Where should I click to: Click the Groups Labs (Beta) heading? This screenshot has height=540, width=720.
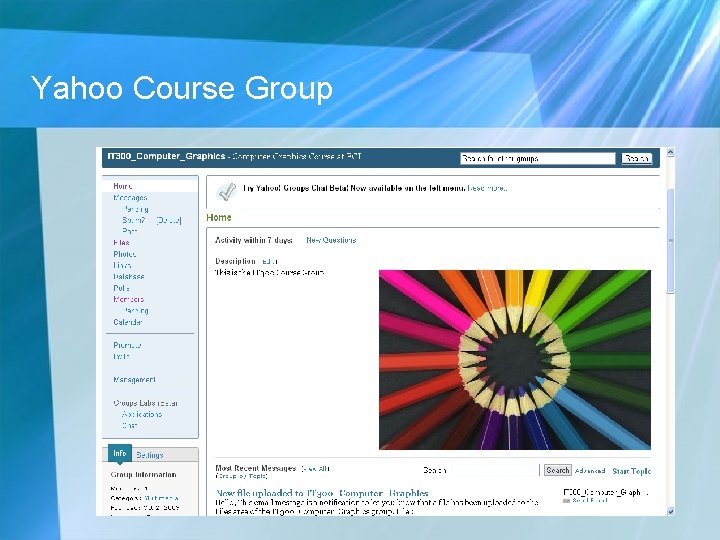click(146, 403)
